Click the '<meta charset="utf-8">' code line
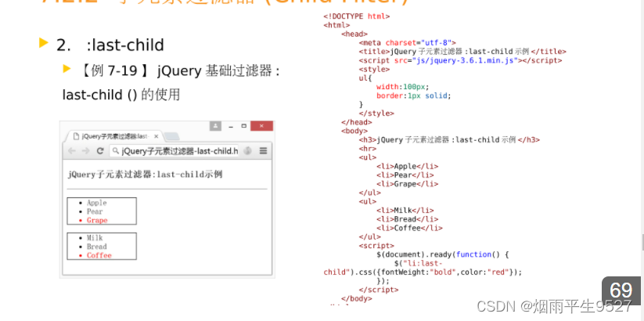Screen dimensions: 644x321 click(408, 43)
